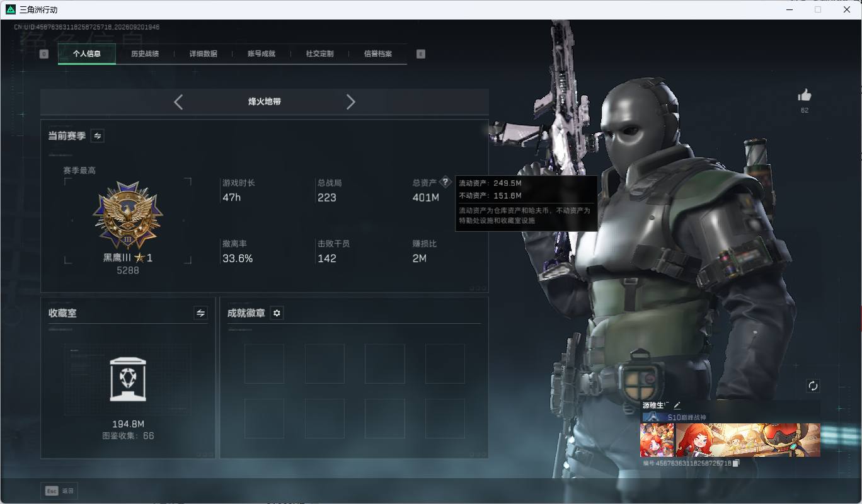Switch to the 账号成就 tab

pyautogui.click(x=261, y=54)
